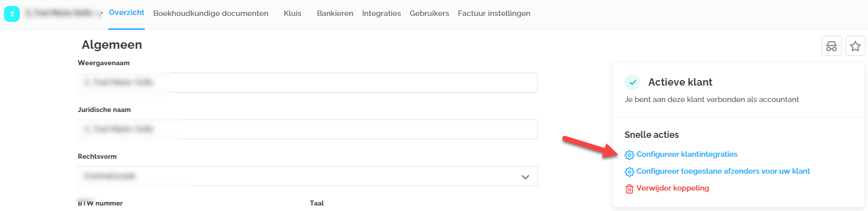
Task: Click Configureer klantintegraties link
Action: tap(687, 154)
